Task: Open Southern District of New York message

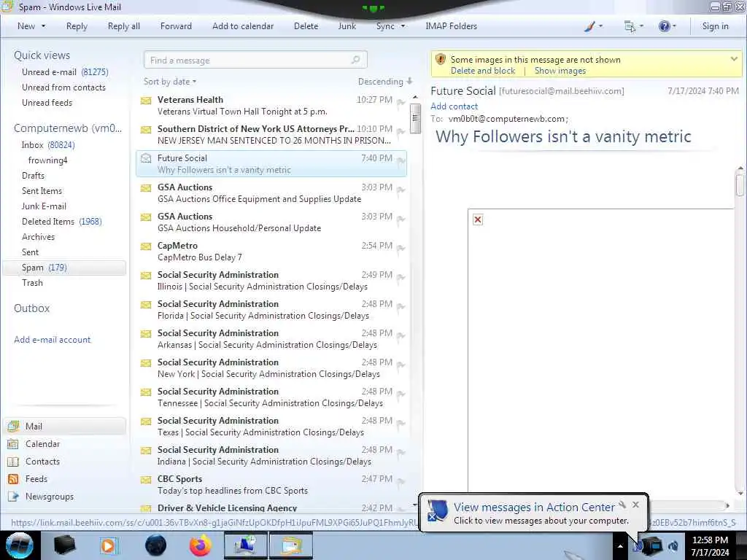Action: pyautogui.click(x=271, y=134)
